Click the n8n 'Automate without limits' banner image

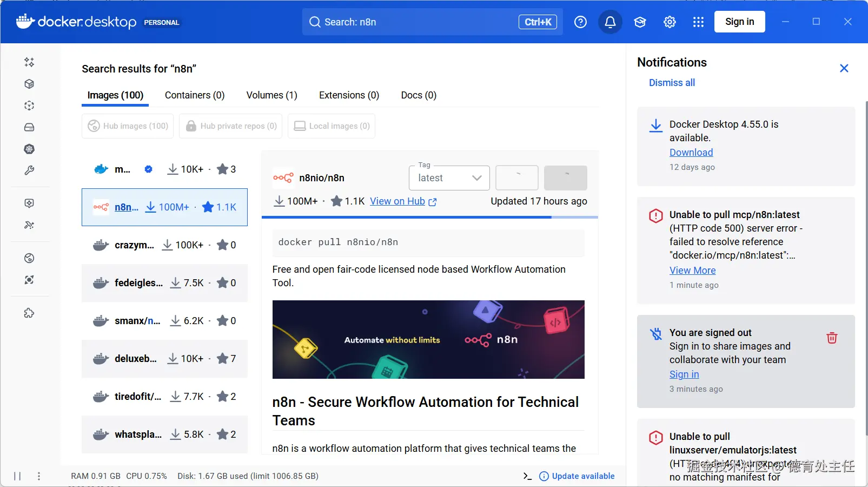click(x=428, y=340)
